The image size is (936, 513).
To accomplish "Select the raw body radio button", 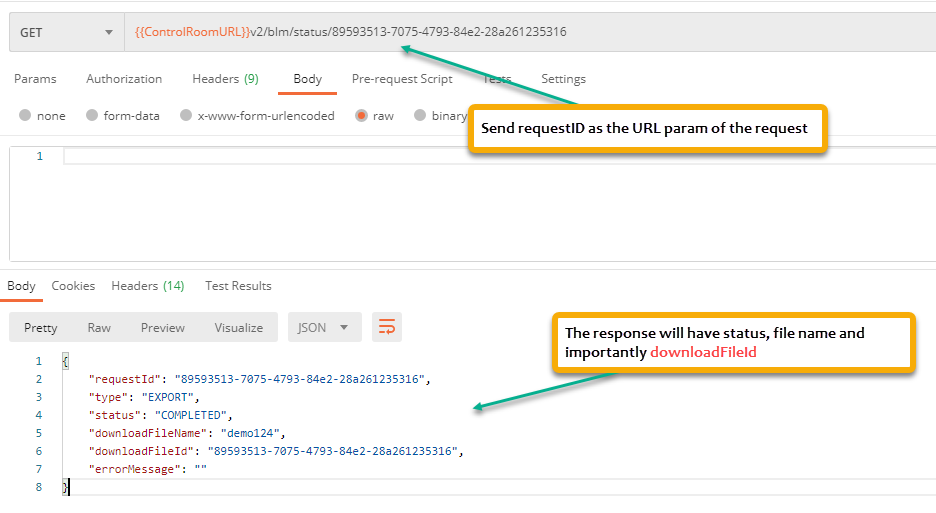I will click(361, 115).
